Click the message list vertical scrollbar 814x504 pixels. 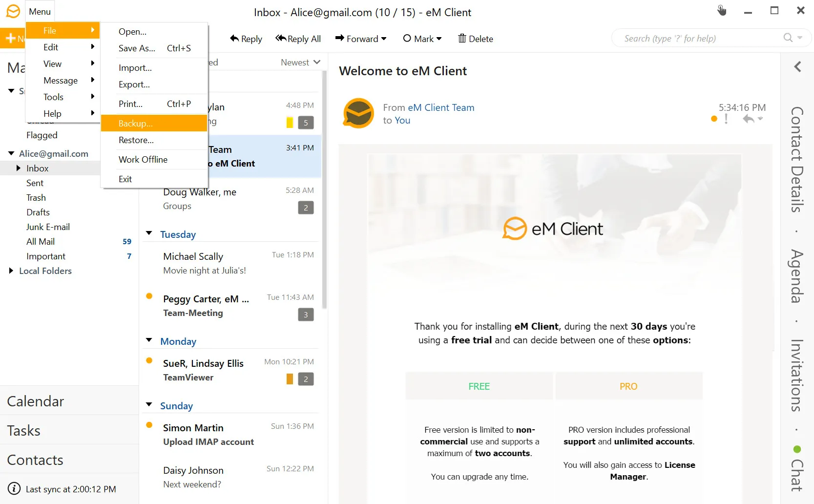(324, 190)
